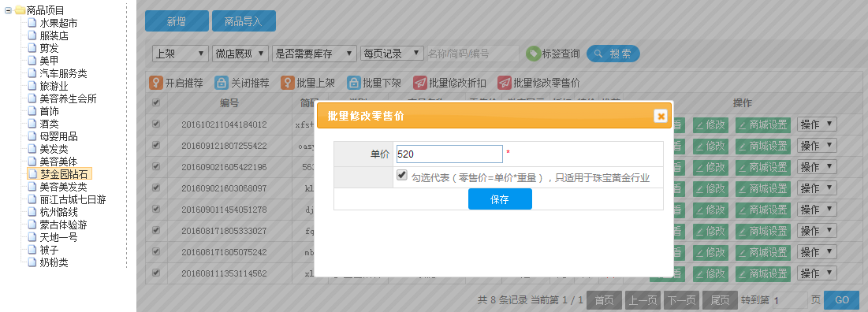Image resolution: width=868 pixels, height=312 pixels.
Task: Uncheck the 零售价=单价*重量 checkbox
Action: click(402, 175)
